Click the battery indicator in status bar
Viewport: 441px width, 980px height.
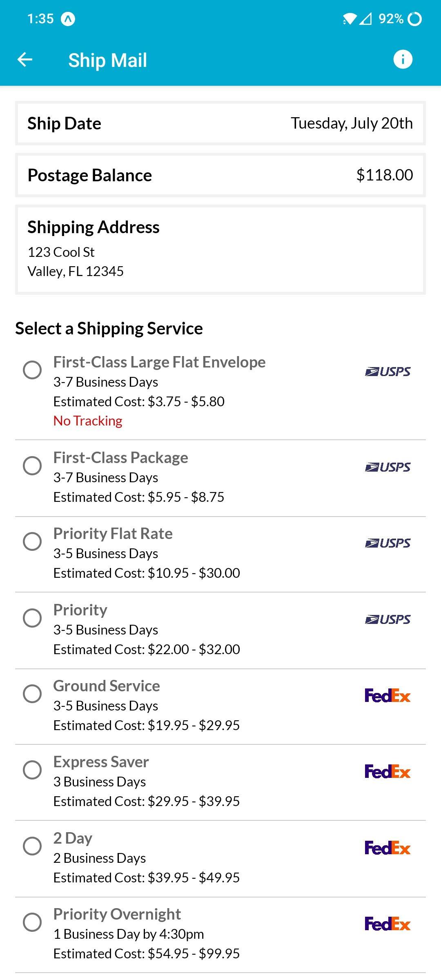[x=414, y=19]
